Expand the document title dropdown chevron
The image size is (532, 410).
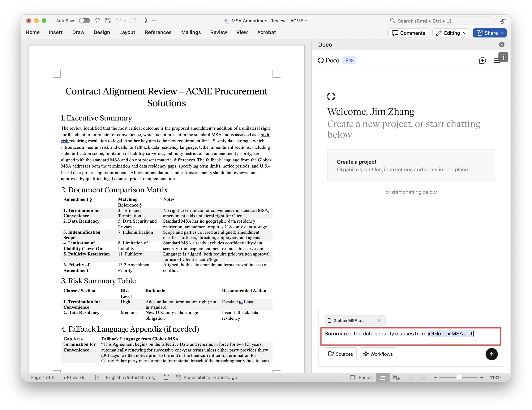tap(307, 21)
